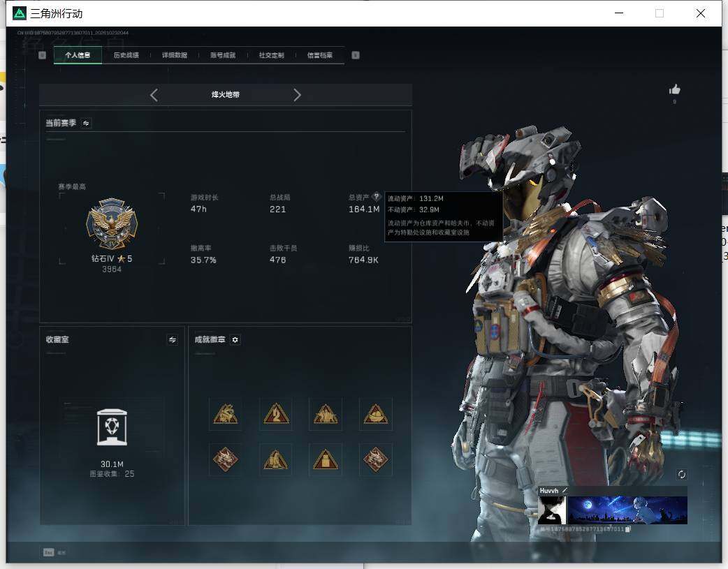Select the second badge in the bottom row

276,459
